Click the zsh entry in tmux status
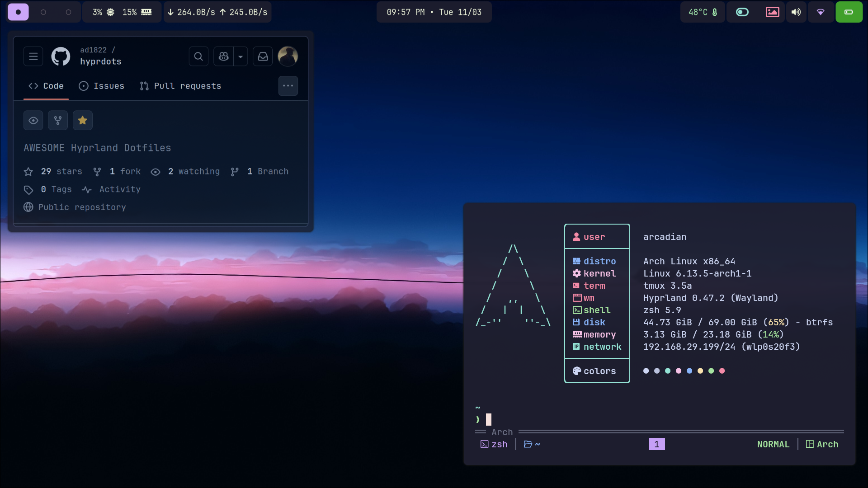This screenshot has height=488, width=868. [x=494, y=445]
